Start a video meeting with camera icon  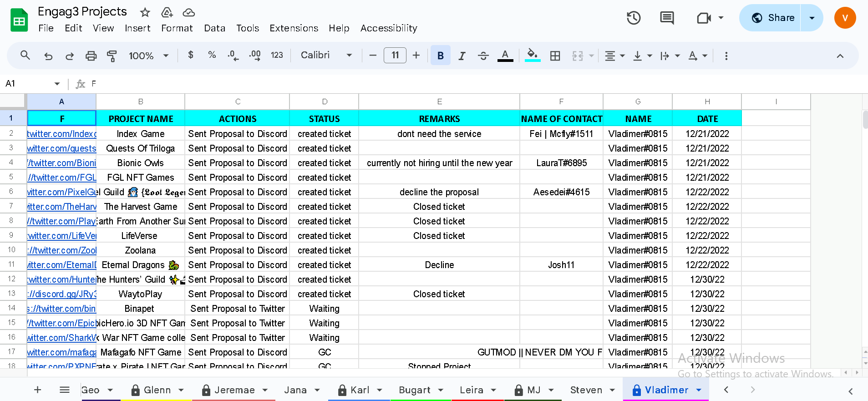pyautogui.click(x=704, y=18)
